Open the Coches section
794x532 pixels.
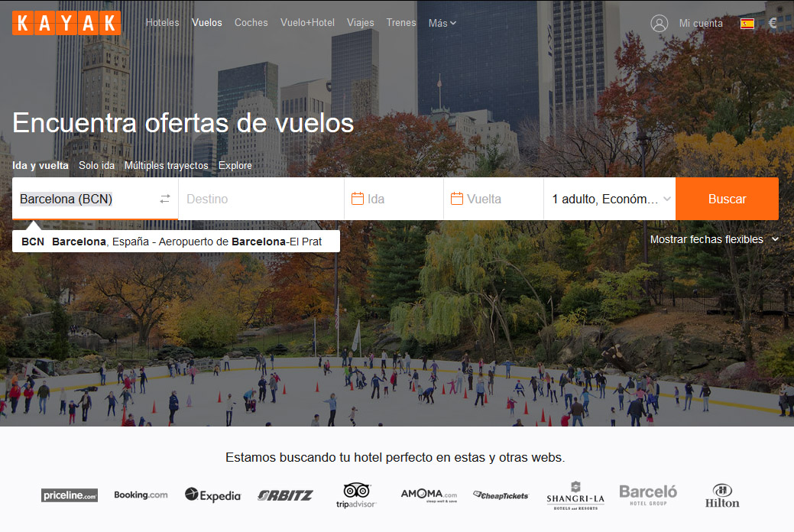point(251,23)
